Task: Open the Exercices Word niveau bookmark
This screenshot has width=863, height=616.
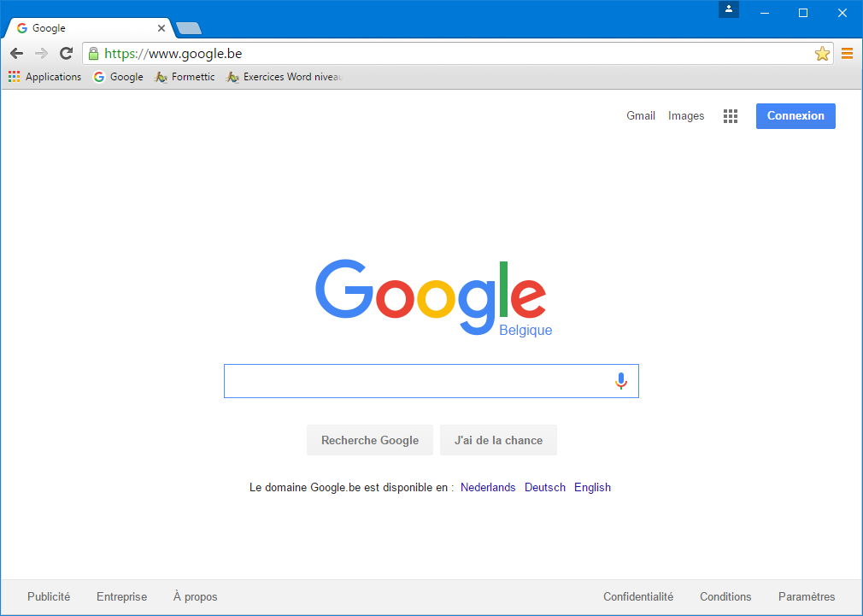Action: [x=285, y=77]
